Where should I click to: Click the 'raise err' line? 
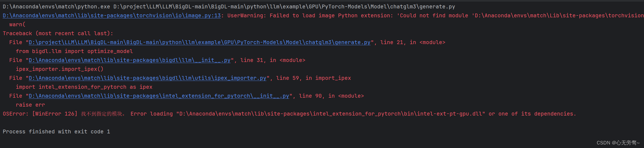tap(30, 105)
